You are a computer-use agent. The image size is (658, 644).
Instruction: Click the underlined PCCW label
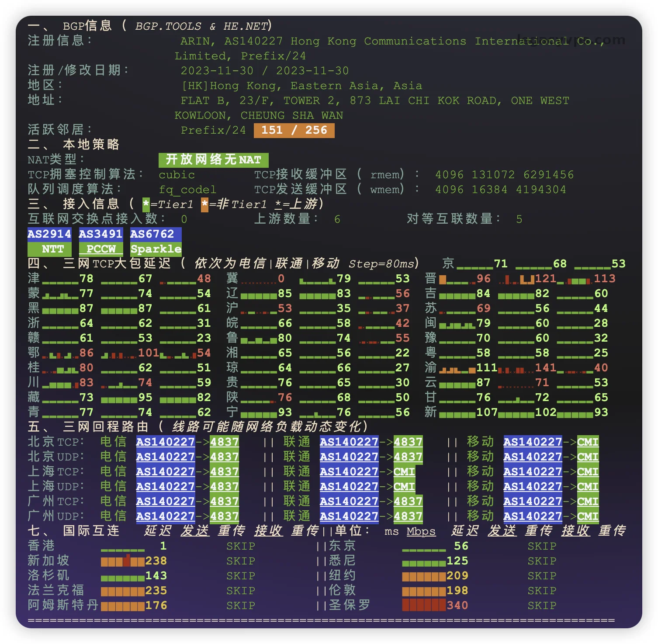pyautogui.click(x=101, y=249)
